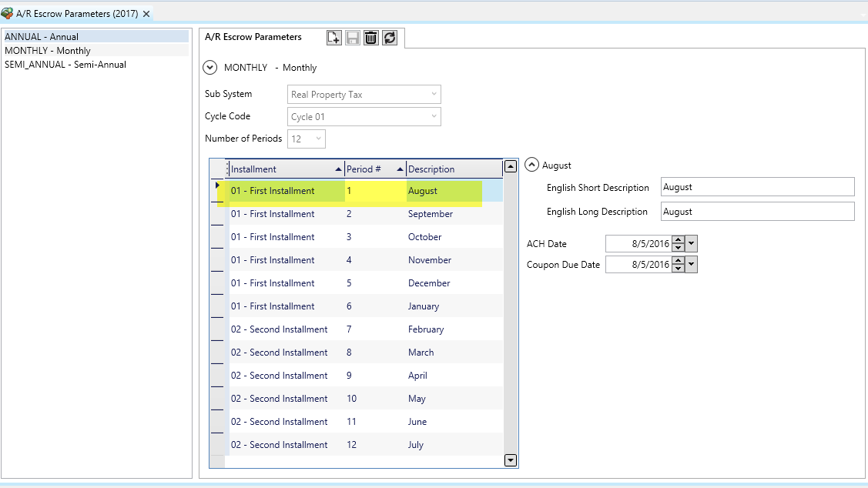Click the A/R Escrow Parameters window tab icon
The height and width of the screenshot is (488, 868).
click(8, 14)
